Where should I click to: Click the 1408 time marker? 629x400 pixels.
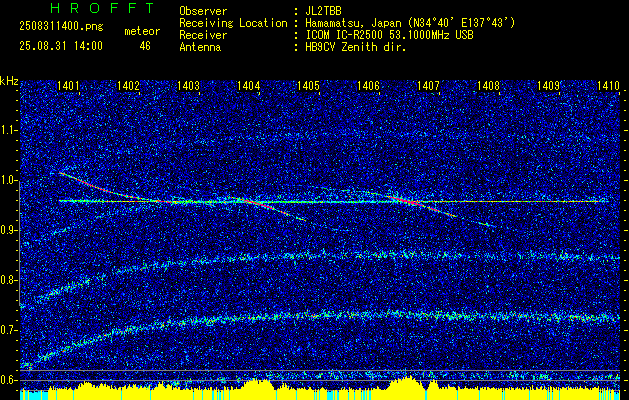point(488,85)
